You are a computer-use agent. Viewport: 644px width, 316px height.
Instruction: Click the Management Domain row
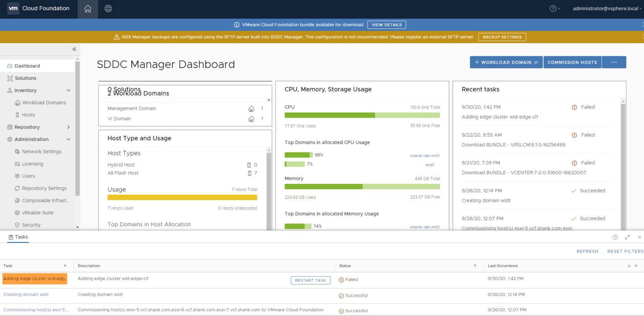[x=185, y=109]
